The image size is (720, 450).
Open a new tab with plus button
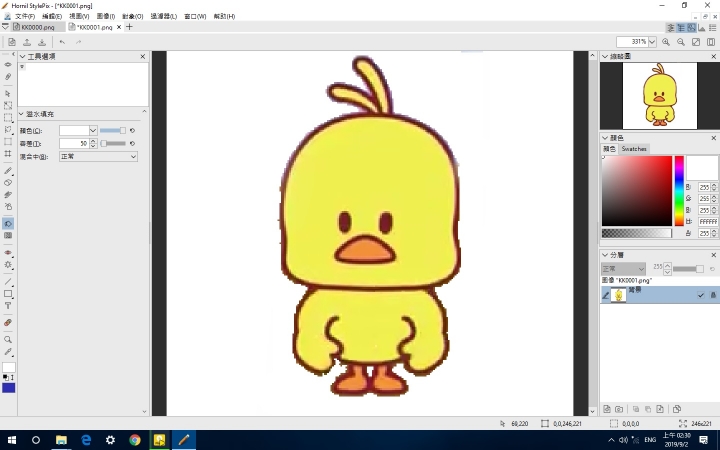(129, 27)
